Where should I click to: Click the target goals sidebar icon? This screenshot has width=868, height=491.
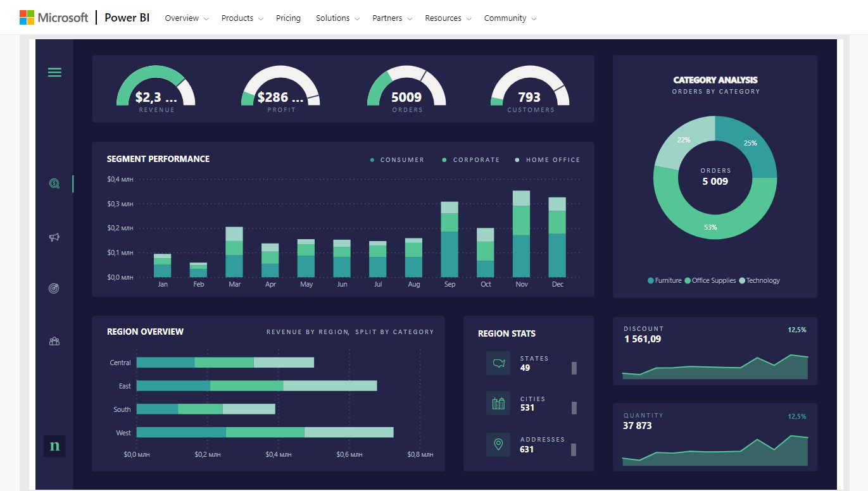[x=54, y=289]
